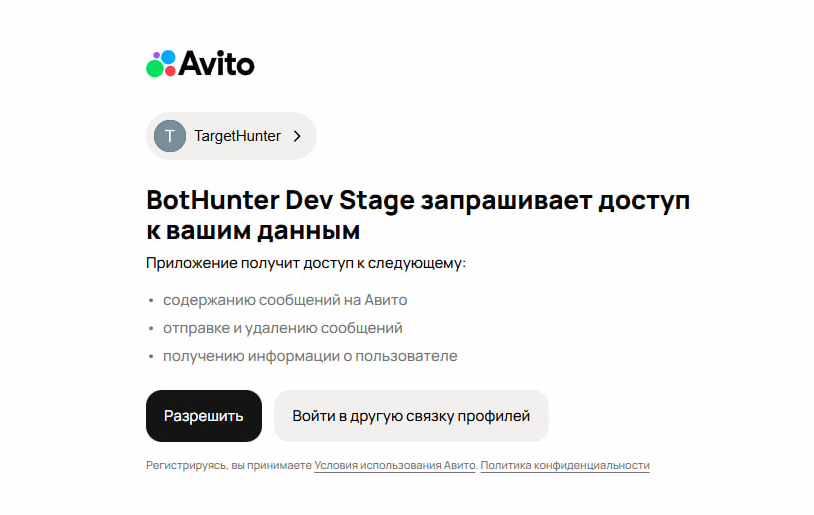The height and width of the screenshot is (515, 814).
Task: Click the heading BotHunter Dev Stage запрашивает доступ
Action: coord(418,200)
